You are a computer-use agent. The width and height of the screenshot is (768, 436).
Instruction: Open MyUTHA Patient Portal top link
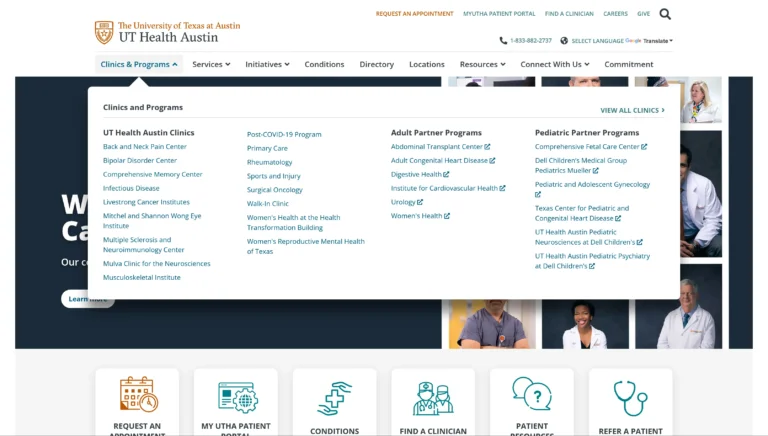coord(499,14)
